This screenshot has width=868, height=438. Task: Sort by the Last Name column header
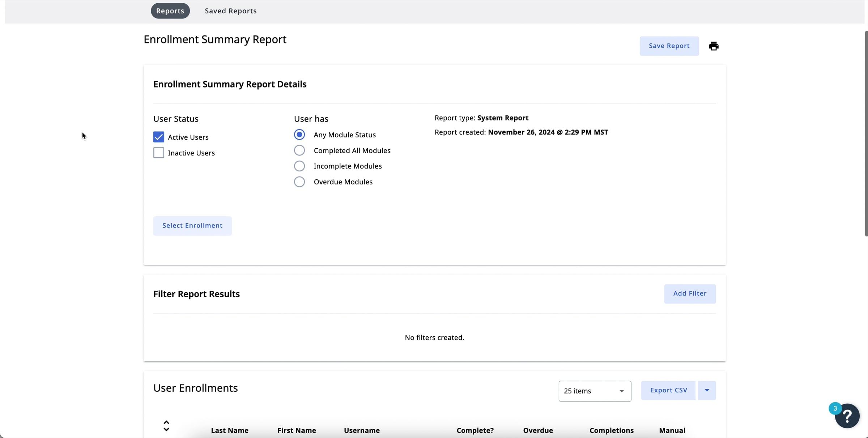click(229, 430)
